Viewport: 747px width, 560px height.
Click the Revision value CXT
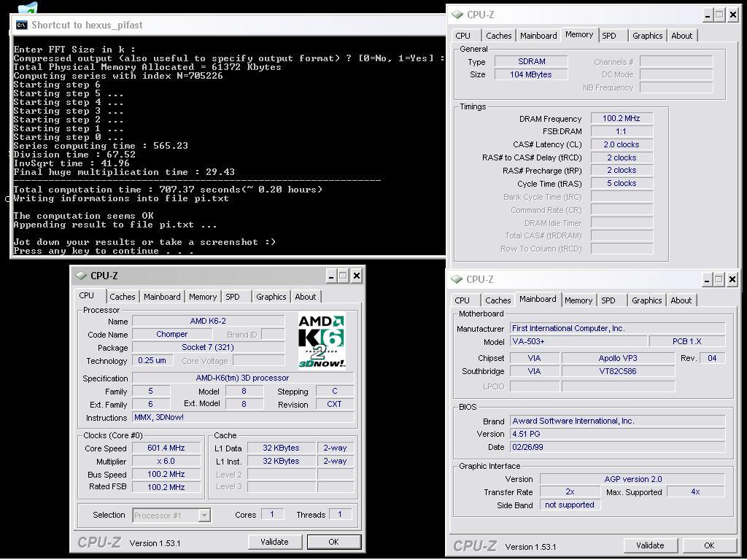click(x=334, y=404)
